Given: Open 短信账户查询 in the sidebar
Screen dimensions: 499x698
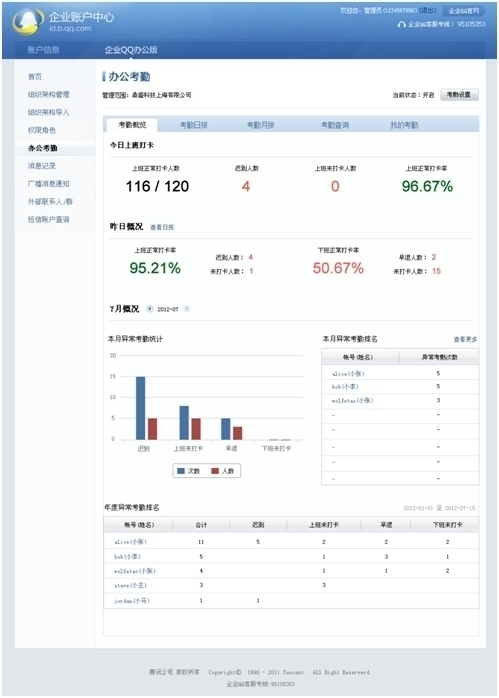Looking at the screenshot, I should [49, 219].
